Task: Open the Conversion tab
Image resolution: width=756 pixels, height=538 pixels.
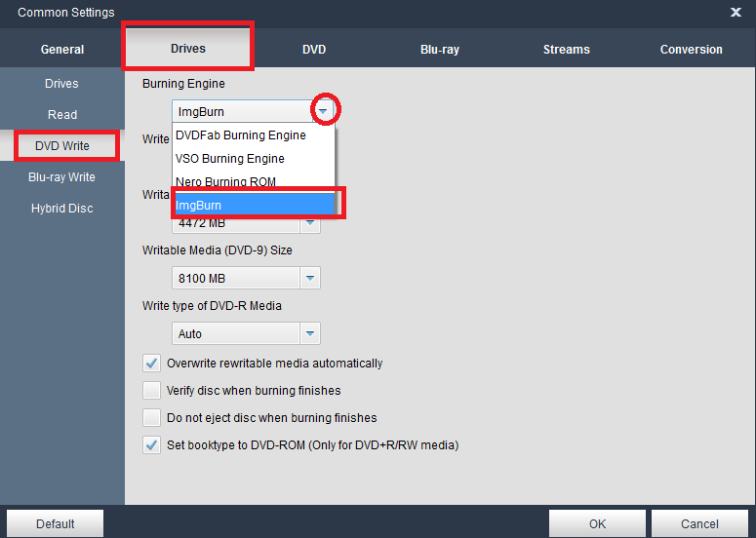Action: pos(691,49)
